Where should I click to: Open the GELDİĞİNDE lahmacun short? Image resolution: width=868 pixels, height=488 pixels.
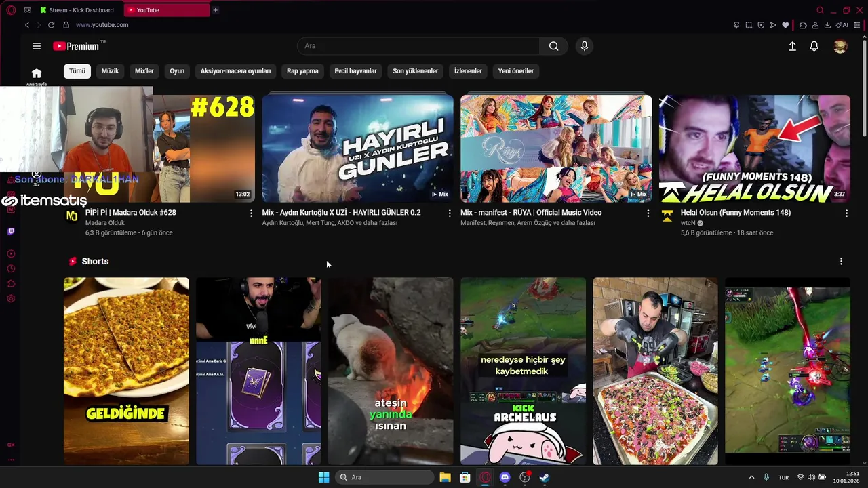point(126,371)
